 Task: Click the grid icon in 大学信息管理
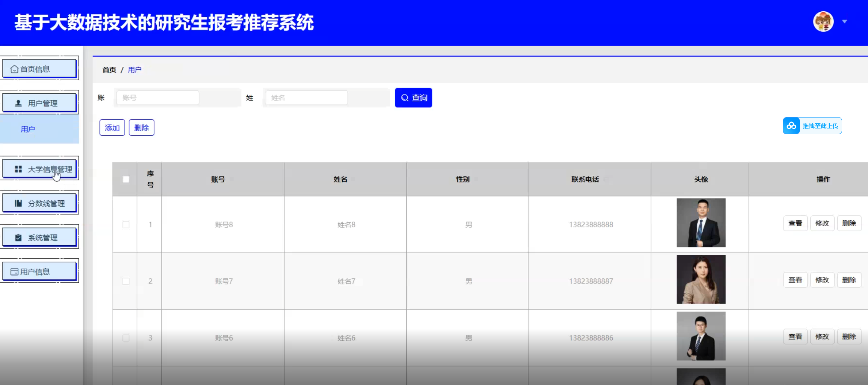(18, 169)
